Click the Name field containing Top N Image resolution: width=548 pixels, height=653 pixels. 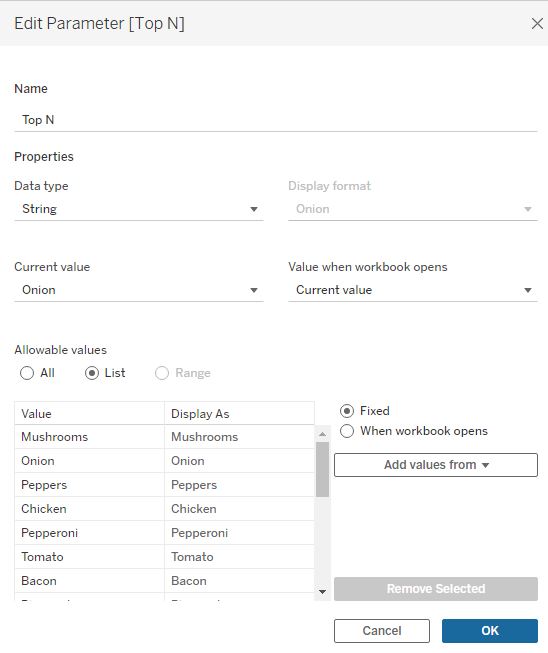276,120
